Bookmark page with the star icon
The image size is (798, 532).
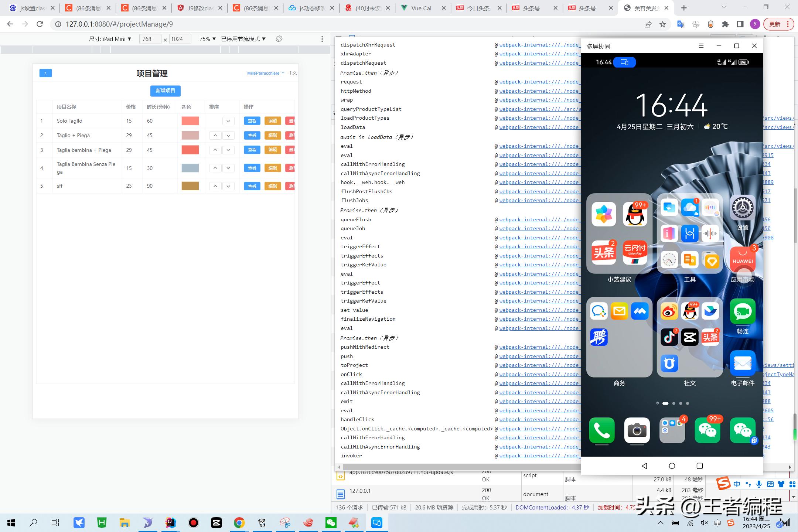click(662, 24)
